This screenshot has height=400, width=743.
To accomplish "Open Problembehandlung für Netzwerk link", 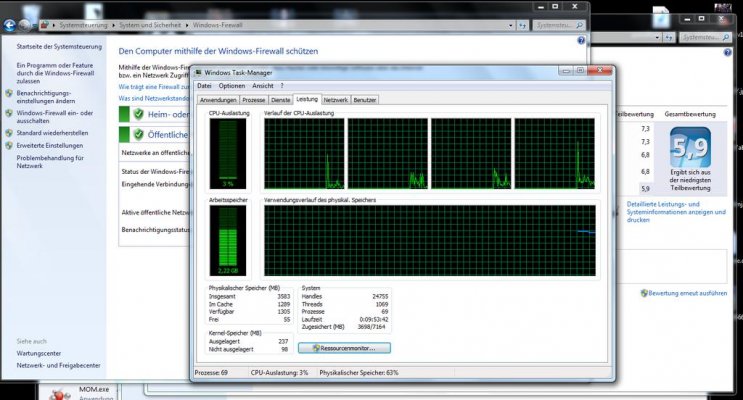I will [x=50, y=162].
